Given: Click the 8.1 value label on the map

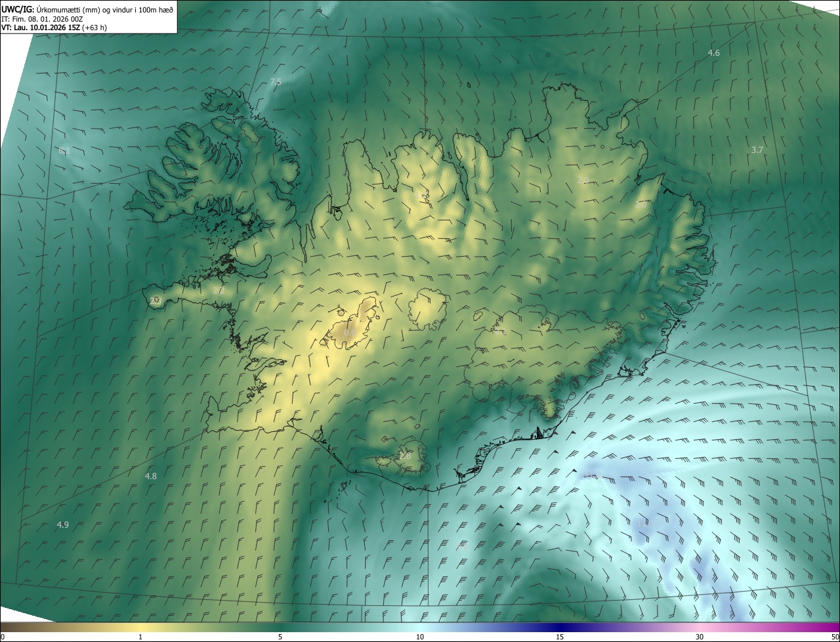Looking at the screenshot, I should click(x=64, y=151).
